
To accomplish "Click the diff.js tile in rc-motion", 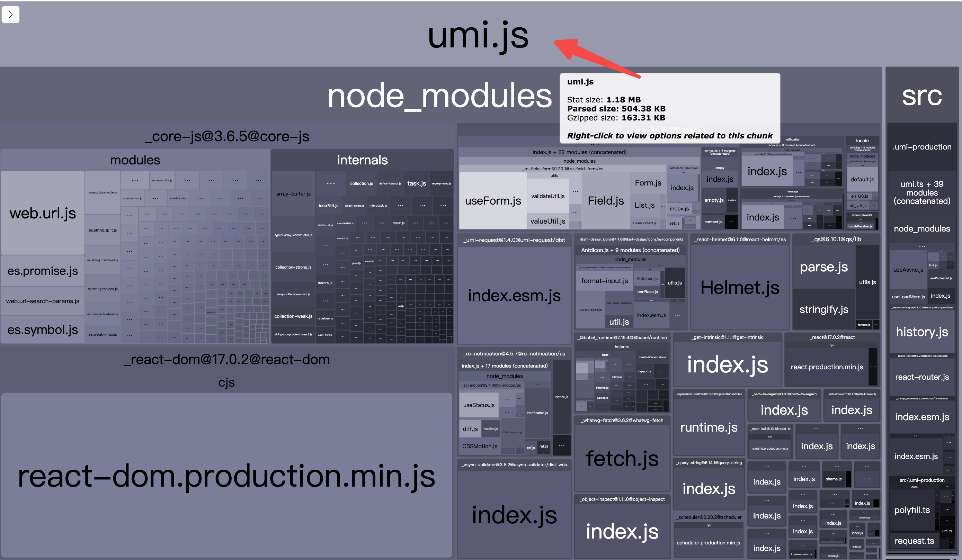I will pyautogui.click(x=470, y=428).
